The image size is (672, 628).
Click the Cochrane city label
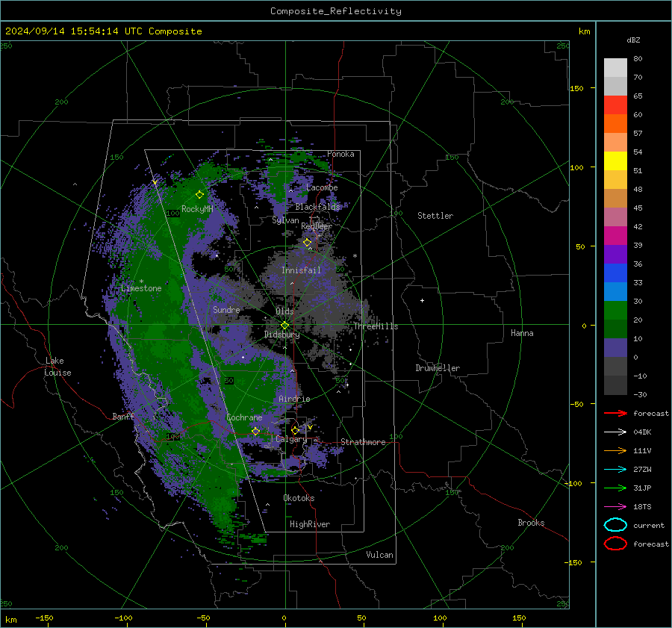click(244, 417)
